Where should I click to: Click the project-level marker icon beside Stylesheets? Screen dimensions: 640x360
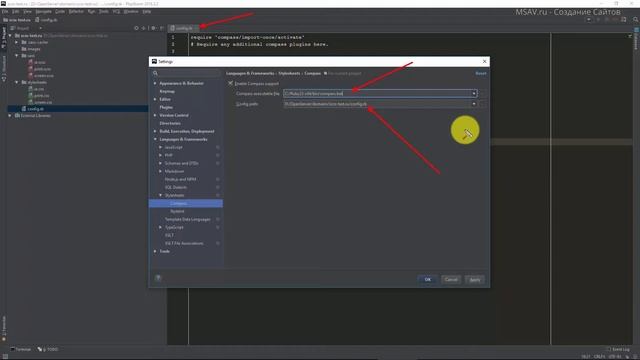218,196
